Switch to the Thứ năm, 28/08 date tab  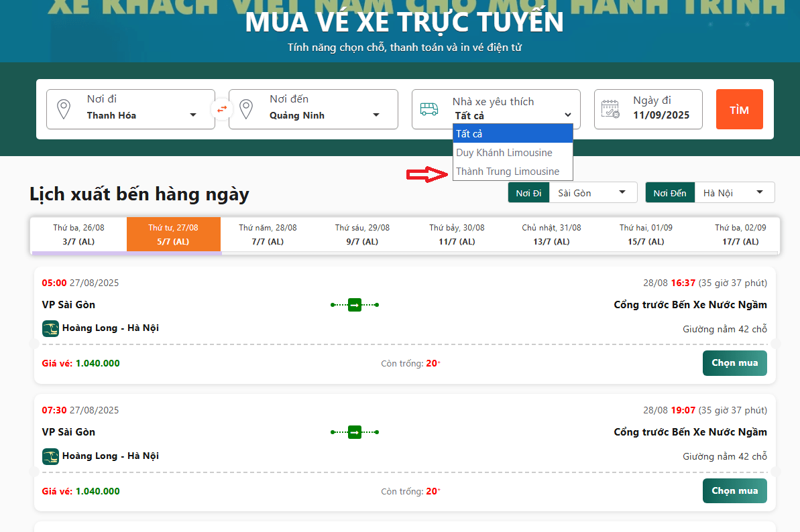(268, 235)
